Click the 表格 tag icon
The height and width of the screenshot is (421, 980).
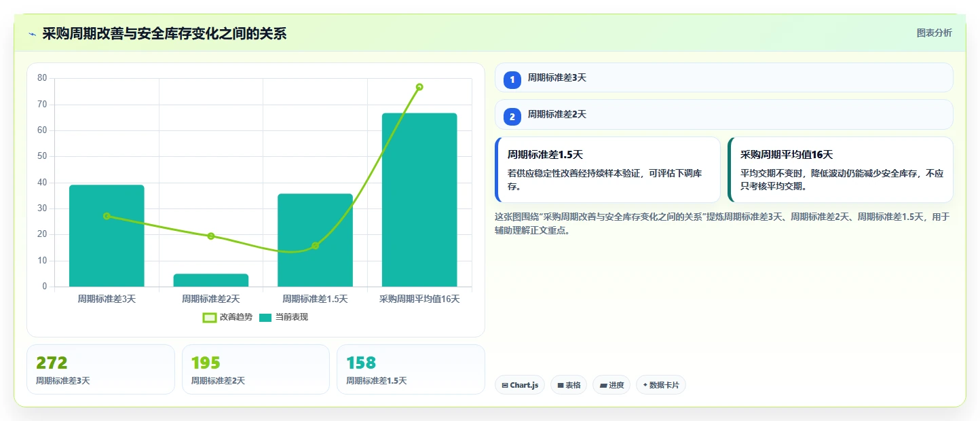(561, 386)
